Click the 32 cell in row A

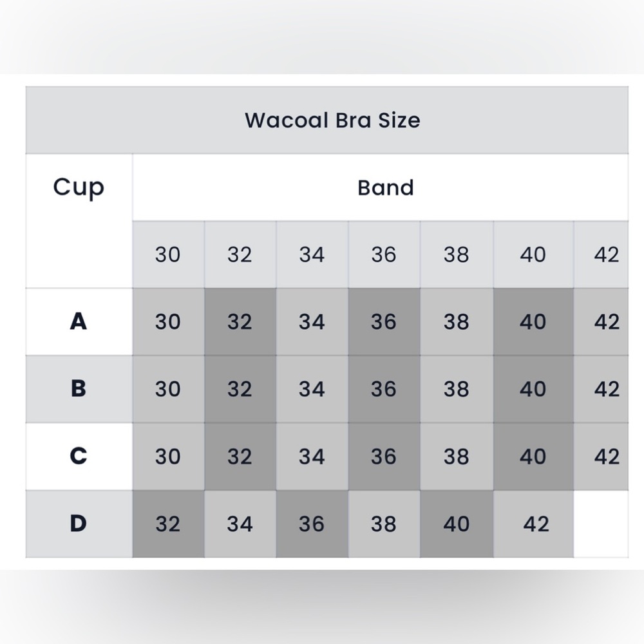[240, 321]
